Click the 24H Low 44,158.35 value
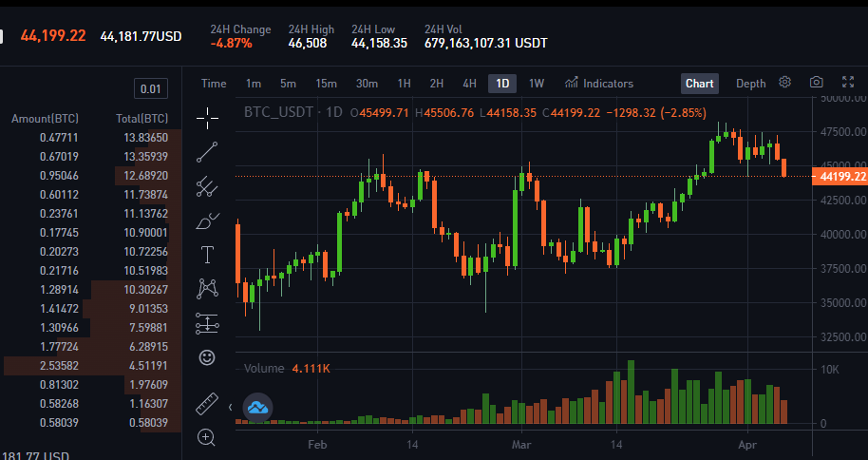Image resolution: width=868 pixels, height=460 pixels. [379, 43]
